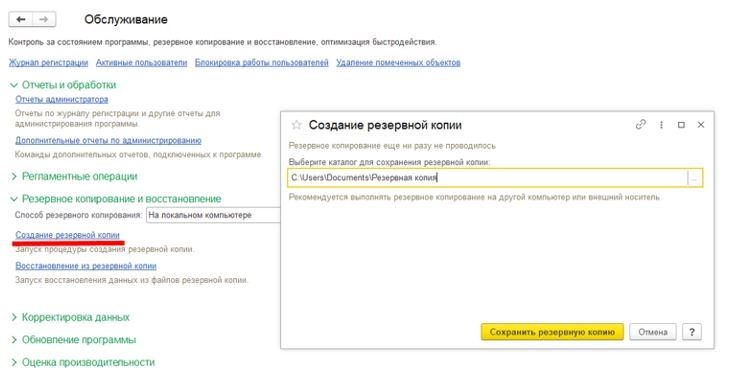
Task: Copy link to the backup dialog via the chain icon
Action: (641, 125)
